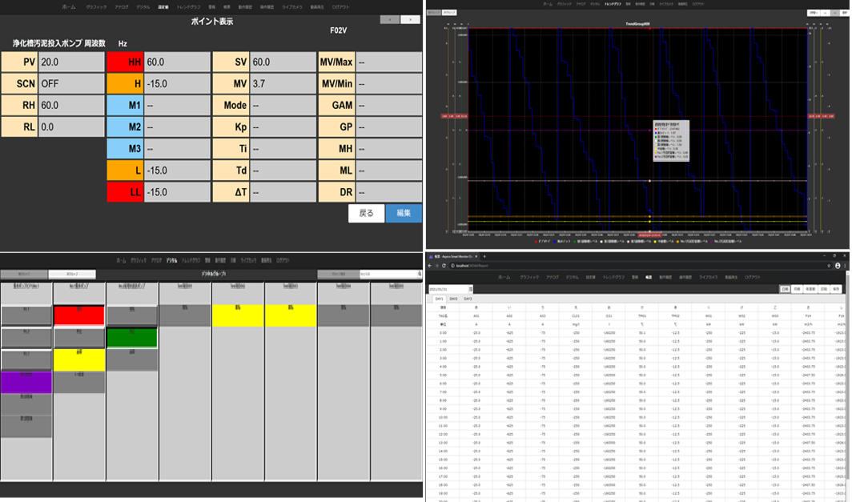Click the GAM label cell

336,105
